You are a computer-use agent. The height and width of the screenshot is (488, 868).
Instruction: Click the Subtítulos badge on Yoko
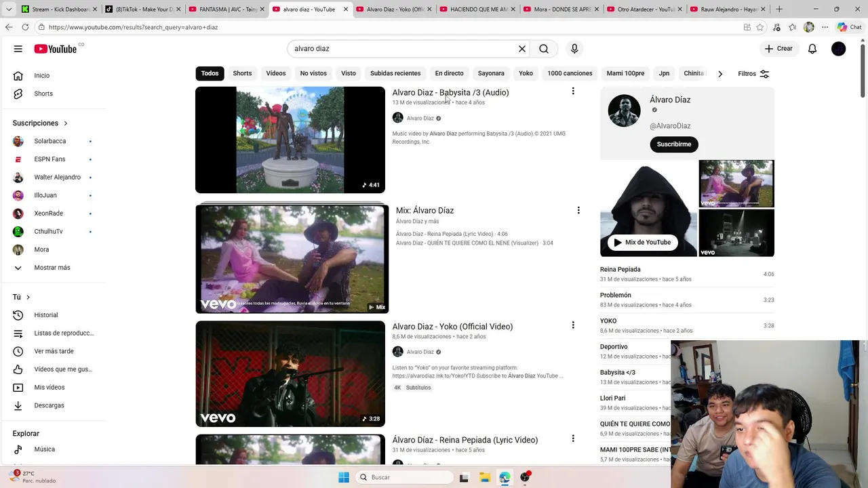[418, 388]
